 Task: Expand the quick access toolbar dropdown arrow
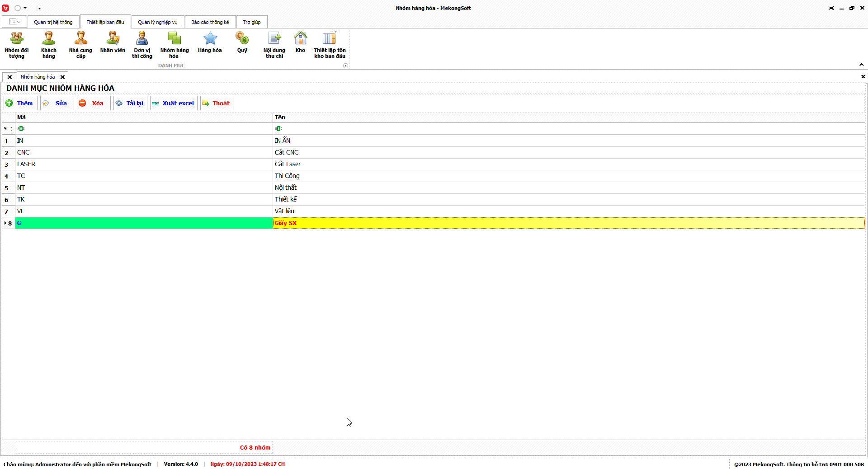(39, 8)
